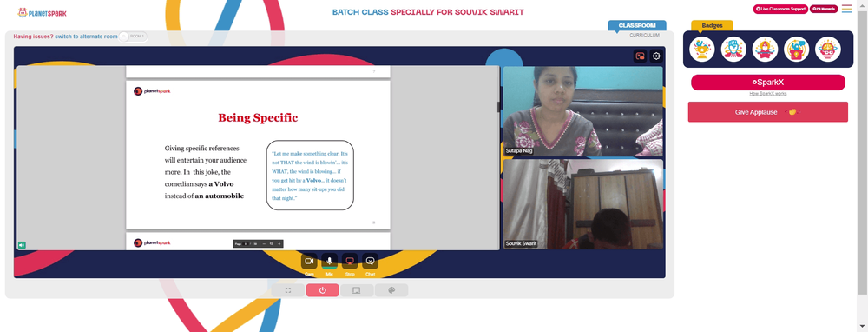
Task: Open Live Classroom Support
Action: click(x=780, y=9)
